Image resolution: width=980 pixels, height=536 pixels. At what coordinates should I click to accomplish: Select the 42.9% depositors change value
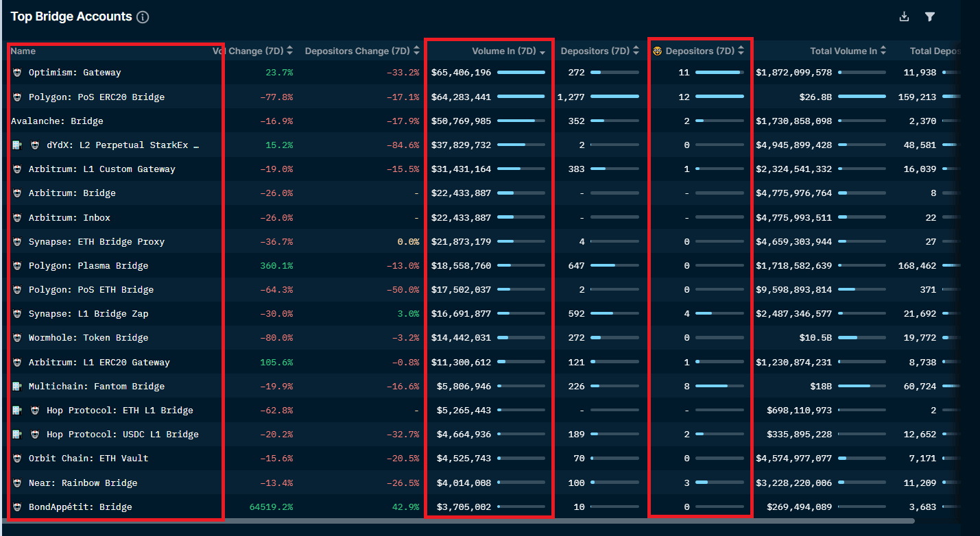tap(405, 507)
